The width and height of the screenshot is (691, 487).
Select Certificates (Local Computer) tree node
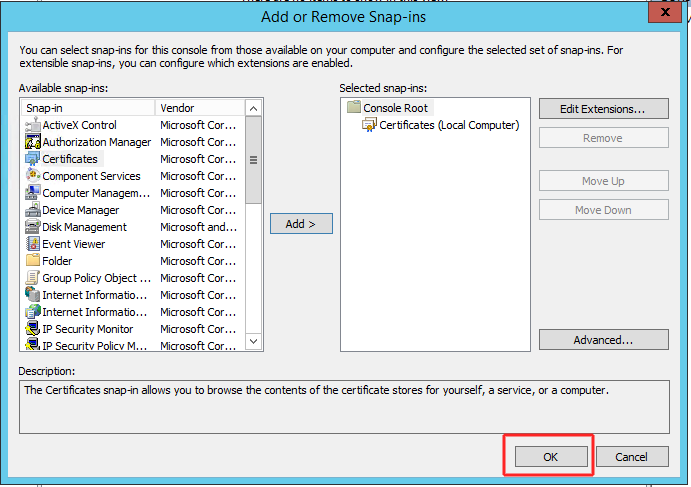point(449,125)
